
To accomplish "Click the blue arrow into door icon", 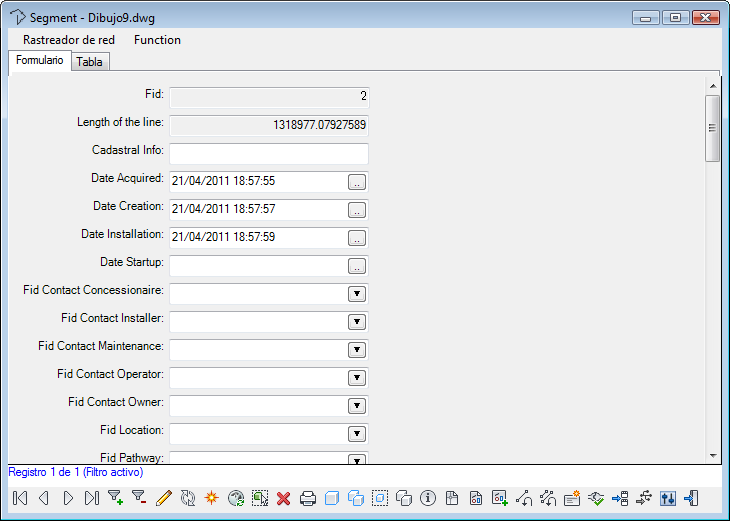I will point(691,498).
